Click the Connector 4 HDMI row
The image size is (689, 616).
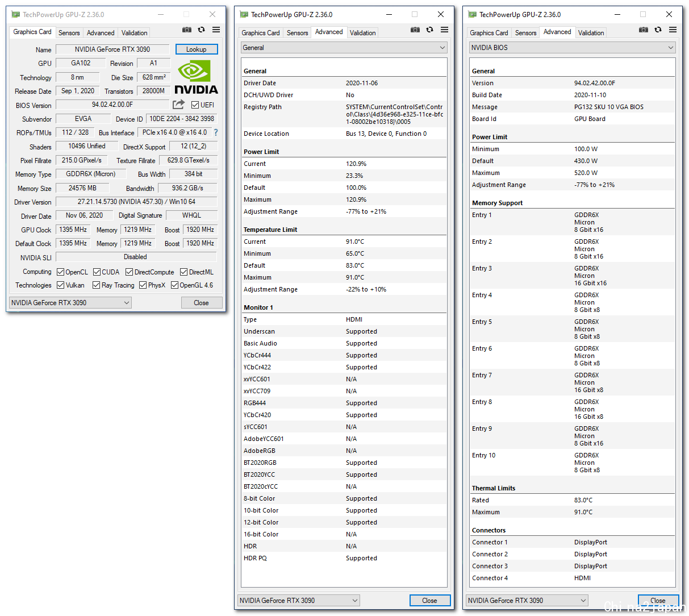[573, 578]
